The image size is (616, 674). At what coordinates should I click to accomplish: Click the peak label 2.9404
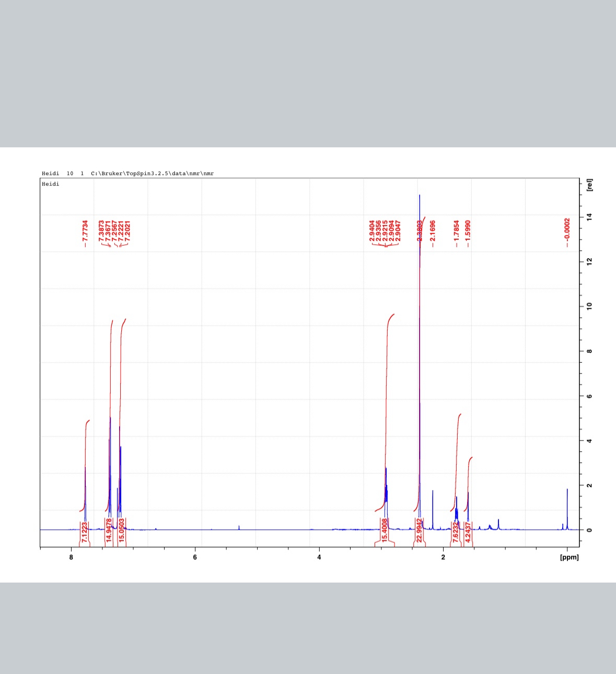click(x=372, y=230)
